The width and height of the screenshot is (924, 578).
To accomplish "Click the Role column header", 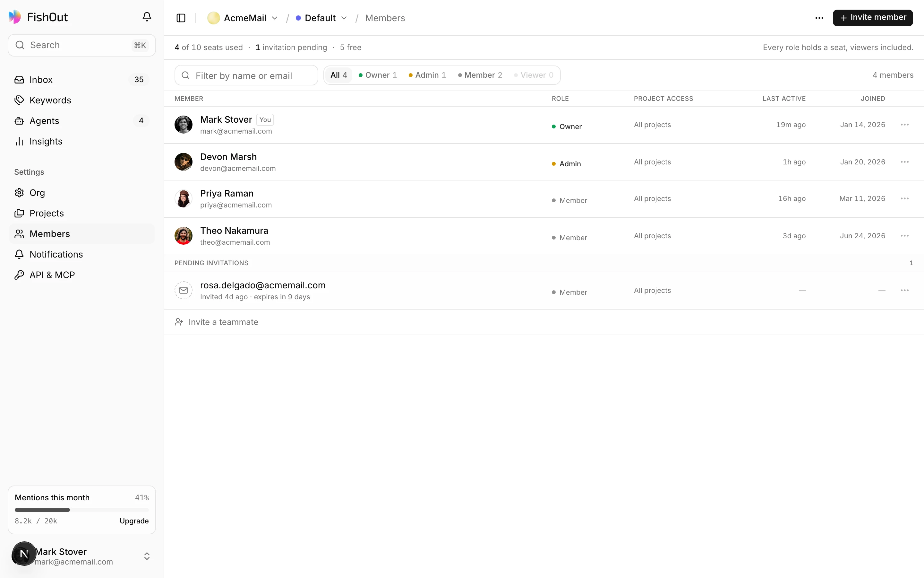I will click(x=560, y=99).
